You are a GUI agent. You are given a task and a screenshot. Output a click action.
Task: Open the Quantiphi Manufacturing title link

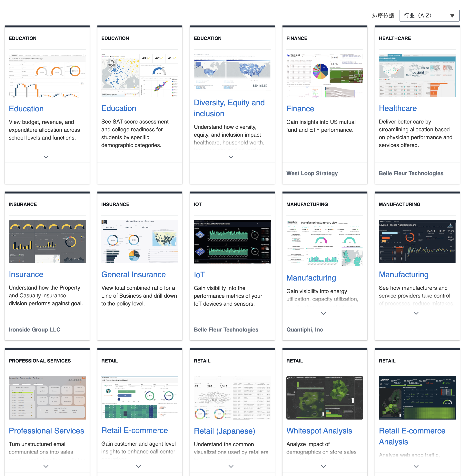tap(311, 278)
